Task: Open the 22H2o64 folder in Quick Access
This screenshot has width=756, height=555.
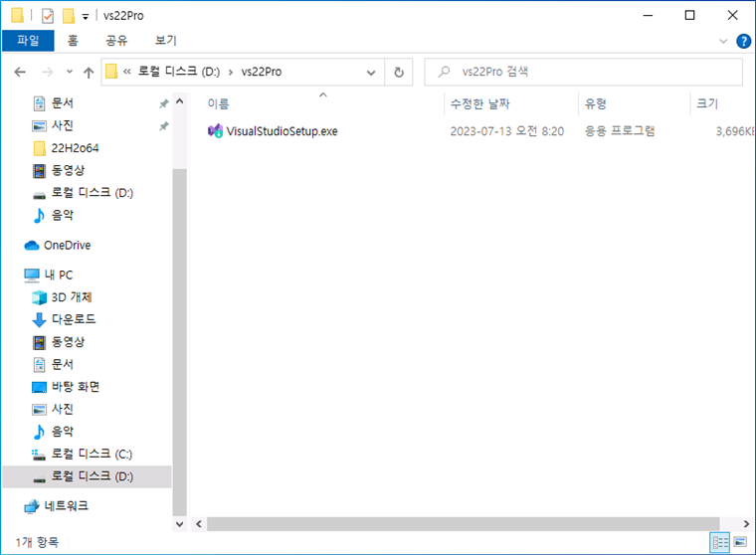Action: (75, 148)
